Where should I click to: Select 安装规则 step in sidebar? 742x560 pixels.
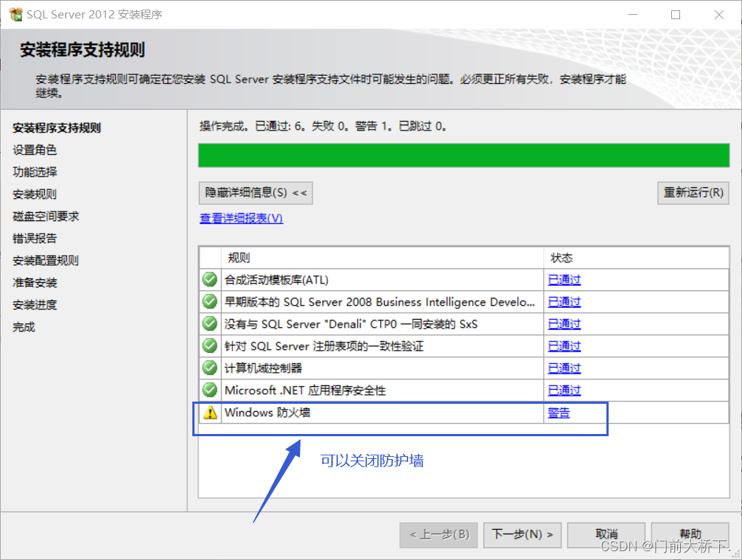tap(35, 194)
